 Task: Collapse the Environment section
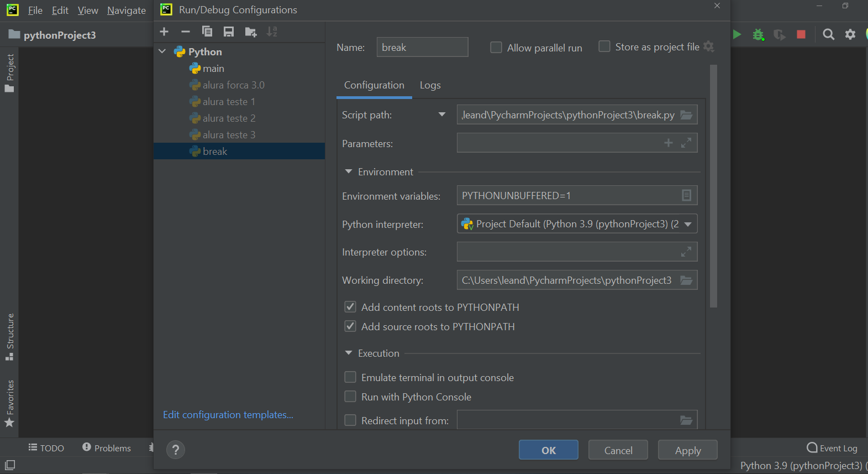pyautogui.click(x=349, y=171)
